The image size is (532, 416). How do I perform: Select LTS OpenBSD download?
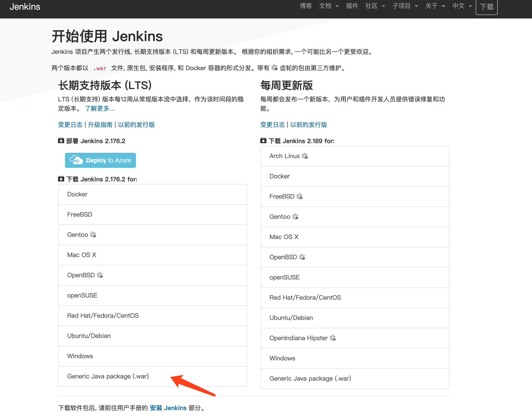[153, 275]
